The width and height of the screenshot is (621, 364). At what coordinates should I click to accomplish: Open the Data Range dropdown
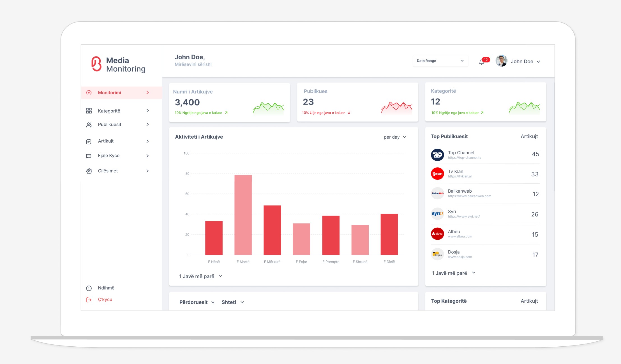coord(440,61)
